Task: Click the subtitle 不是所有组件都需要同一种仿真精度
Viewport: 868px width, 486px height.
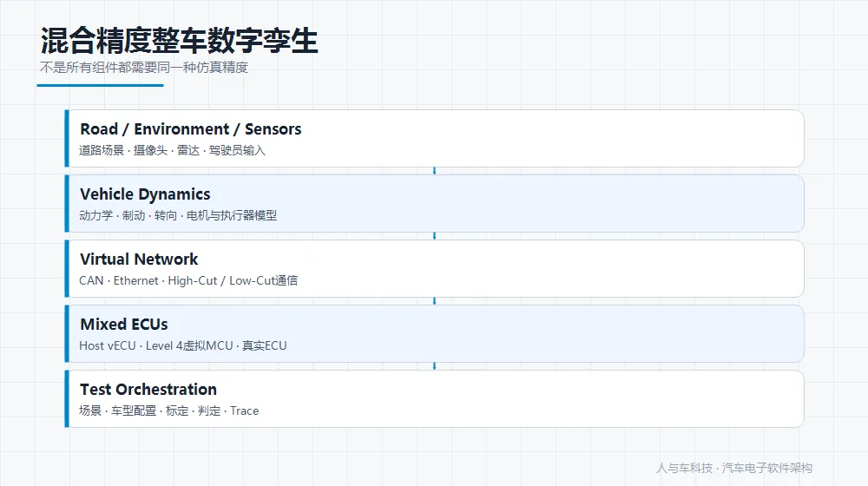Action: (144, 68)
